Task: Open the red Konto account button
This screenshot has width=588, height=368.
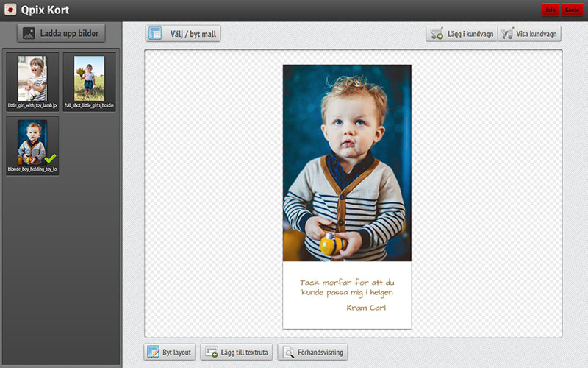Action: 572,10
